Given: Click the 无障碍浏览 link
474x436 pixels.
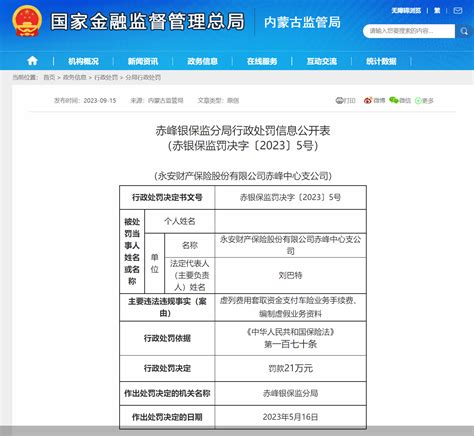Looking at the screenshot, I should coord(406,11).
